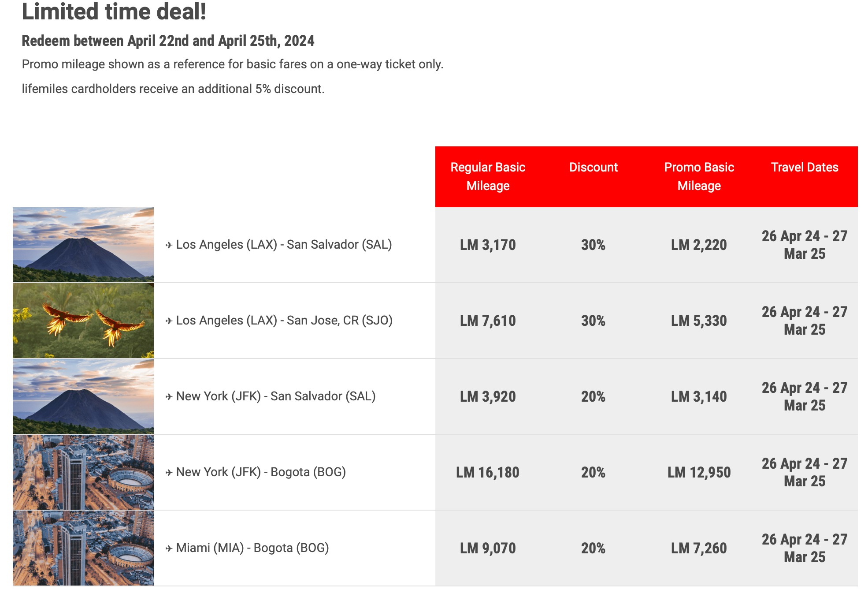Click the Limited time deal! heading

point(114,12)
